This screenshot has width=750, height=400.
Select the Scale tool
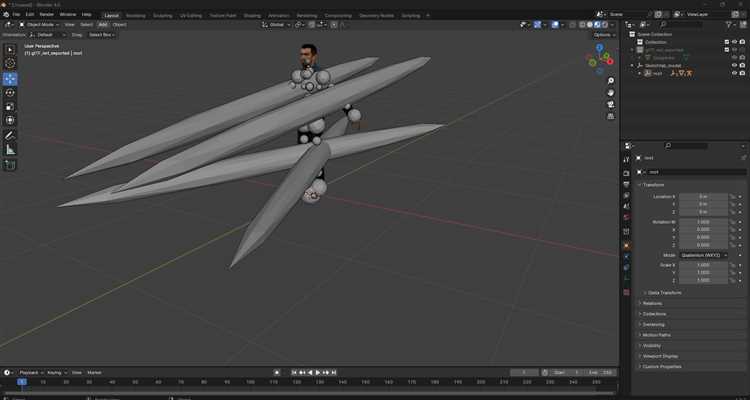[10, 107]
